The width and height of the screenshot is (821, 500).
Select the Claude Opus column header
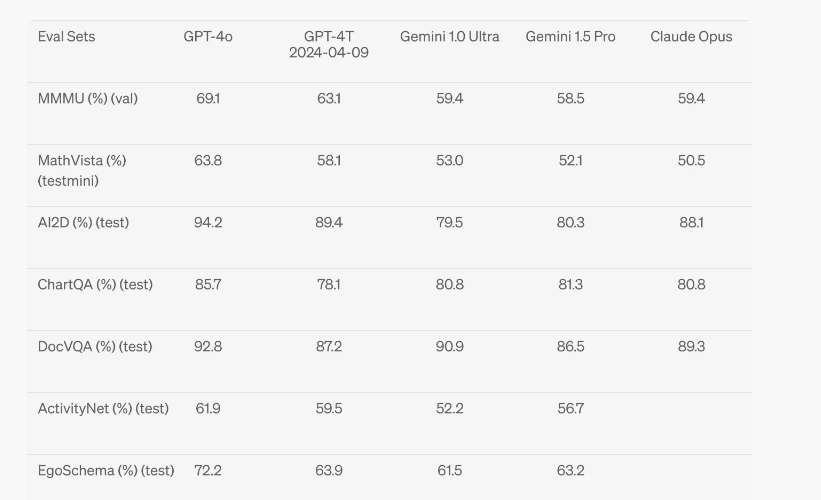pyautogui.click(x=691, y=37)
